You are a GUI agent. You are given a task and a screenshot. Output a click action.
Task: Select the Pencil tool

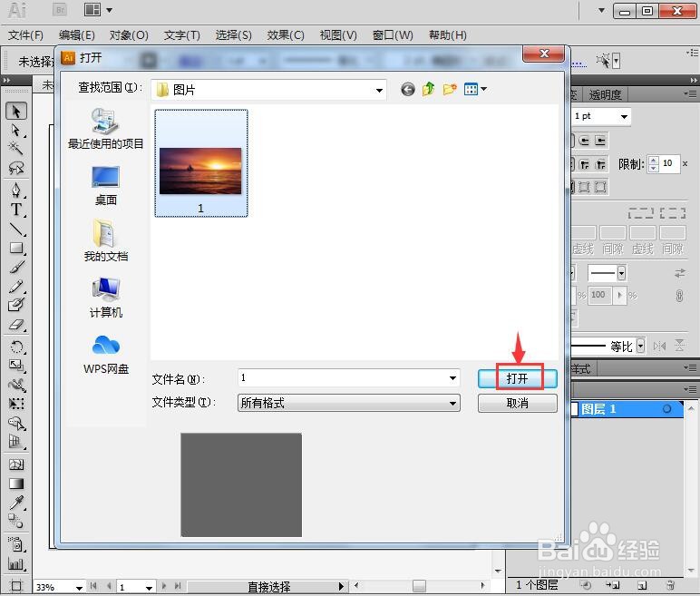[x=16, y=286]
